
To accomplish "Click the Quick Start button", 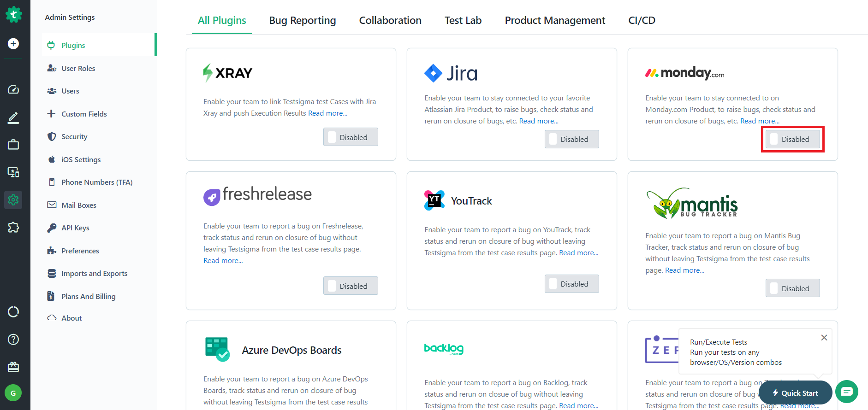I will point(795,393).
